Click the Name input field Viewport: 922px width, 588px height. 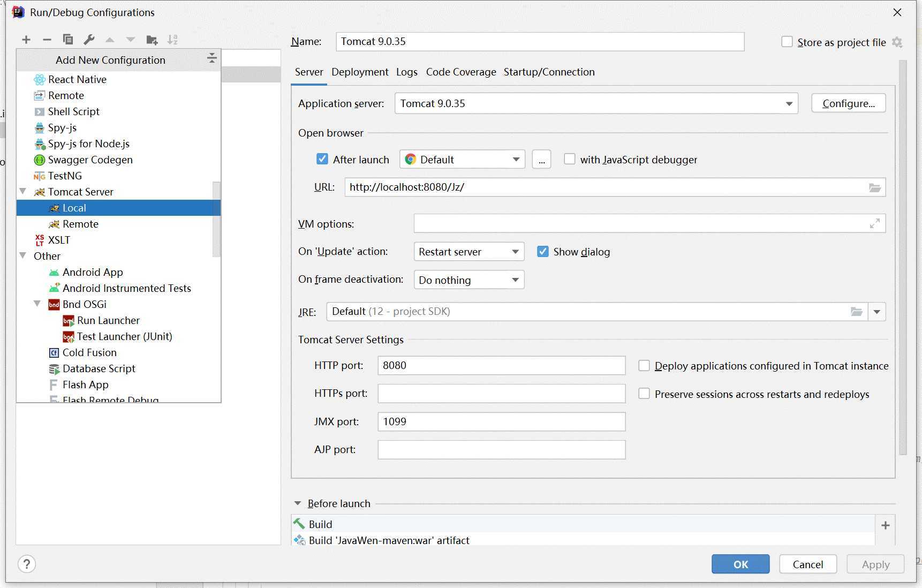point(540,42)
